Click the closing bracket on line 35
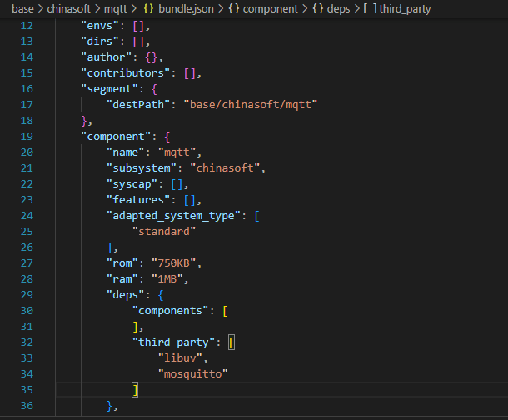This screenshot has height=420, width=508. (135, 389)
